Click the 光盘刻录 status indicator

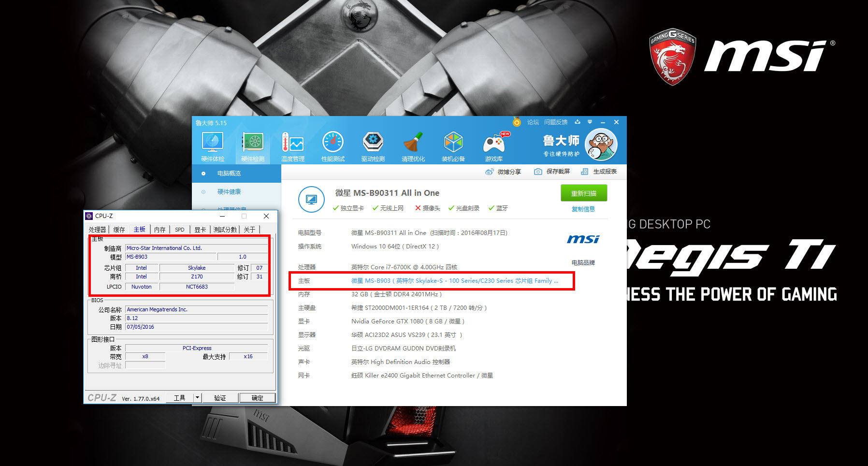[x=464, y=208]
